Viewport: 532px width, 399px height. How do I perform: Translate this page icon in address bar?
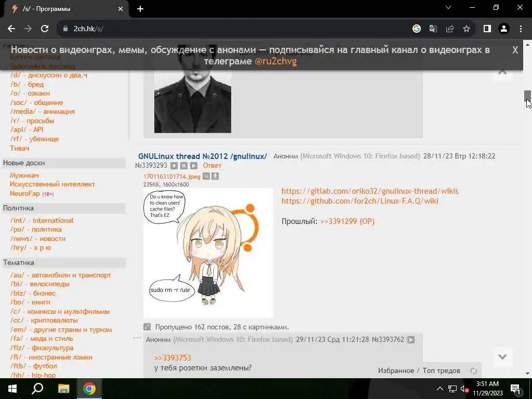tap(433, 29)
